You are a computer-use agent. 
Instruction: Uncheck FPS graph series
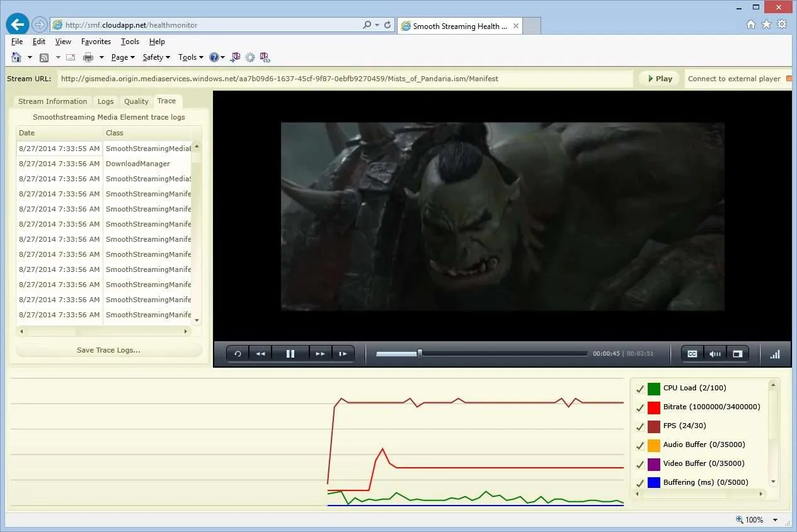[640, 426]
